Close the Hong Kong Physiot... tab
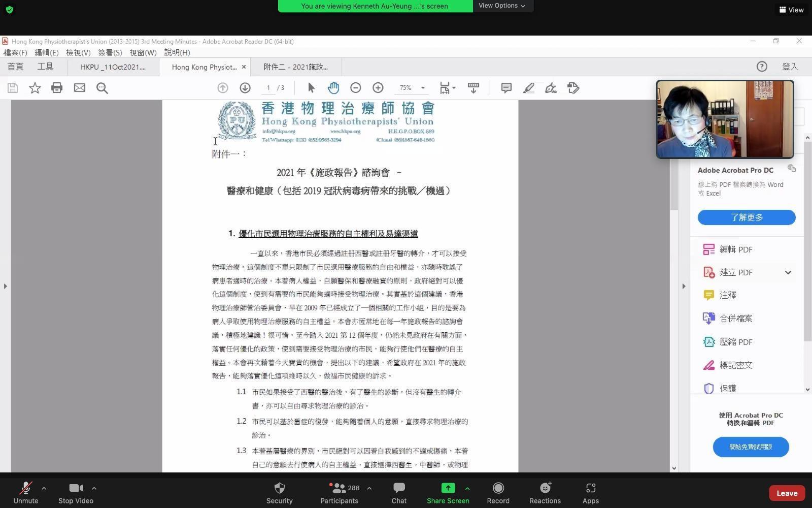This screenshot has width=812, height=508. pos(244,67)
